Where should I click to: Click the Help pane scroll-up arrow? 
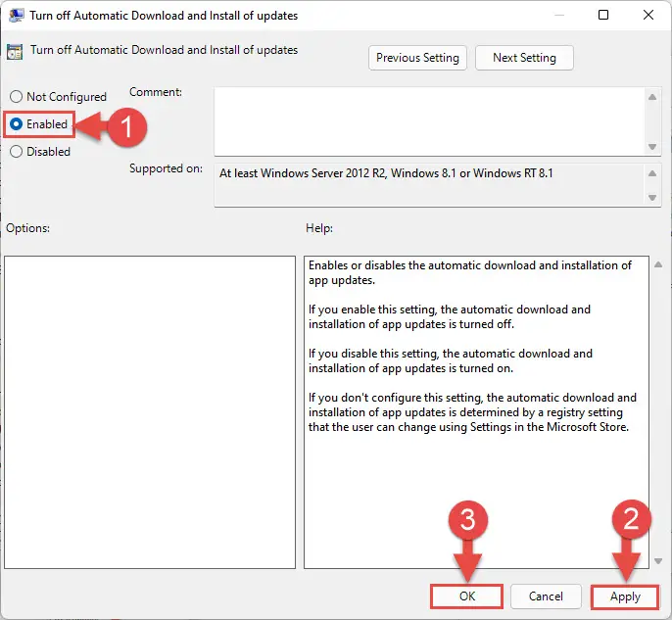(658, 264)
